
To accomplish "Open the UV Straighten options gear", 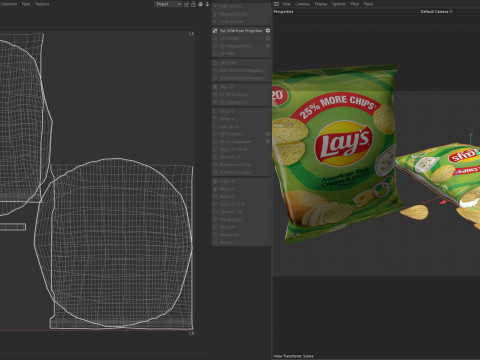I will coord(268,134).
